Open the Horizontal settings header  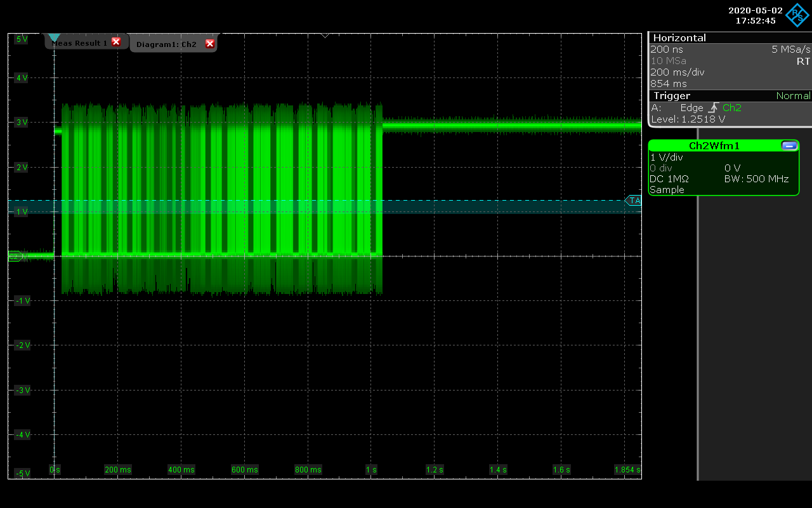[679, 38]
